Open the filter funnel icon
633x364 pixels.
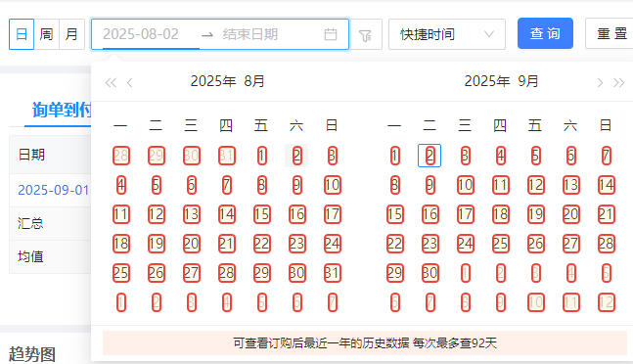pyautogui.click(x=365, y=35)
